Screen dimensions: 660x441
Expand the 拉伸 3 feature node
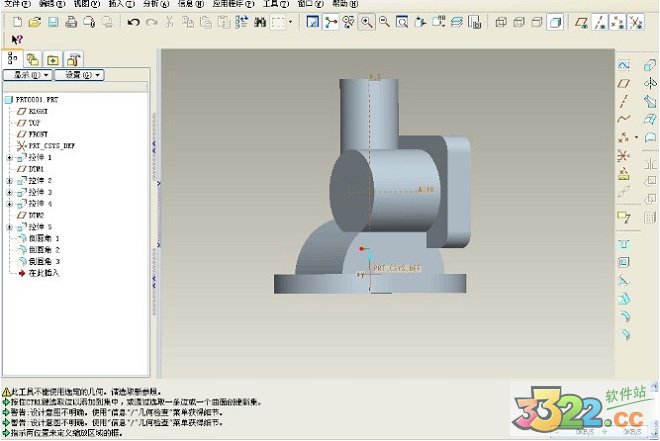pyautogui.click(x=9, y=192)
